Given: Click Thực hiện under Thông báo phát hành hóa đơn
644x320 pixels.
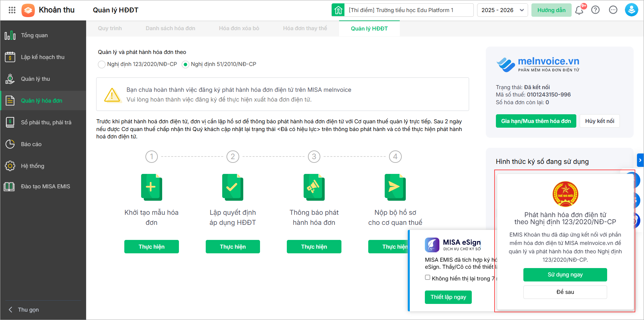Looking at the screenshot, I should coord(314,247).
